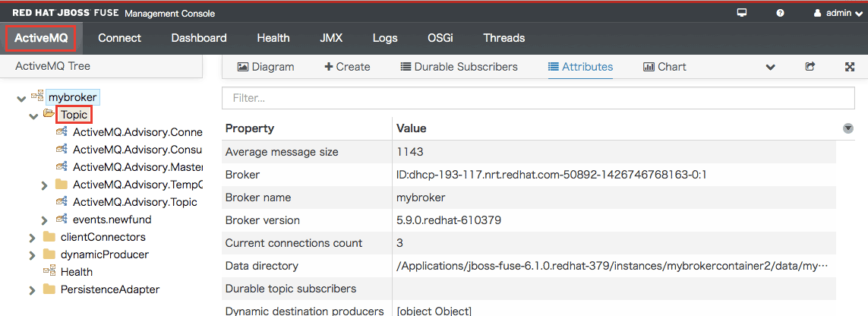
Task: Select the dynamicProducer folder
Action: (105, 254)
